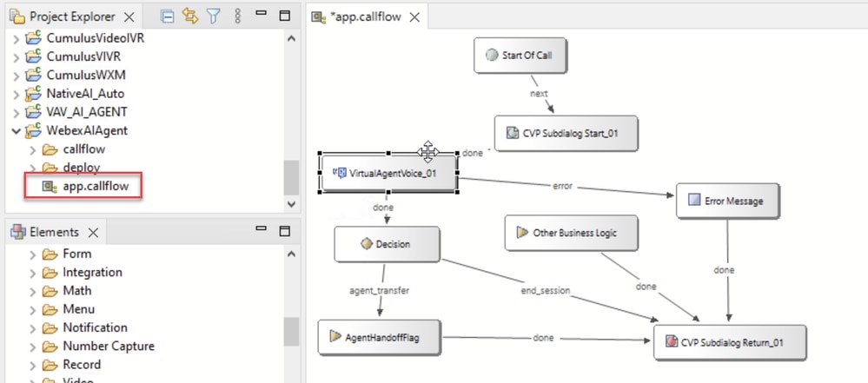Maximize the Project Explorer panel
The width and height of the screenshot is (868, 383).
click(284, 16)
